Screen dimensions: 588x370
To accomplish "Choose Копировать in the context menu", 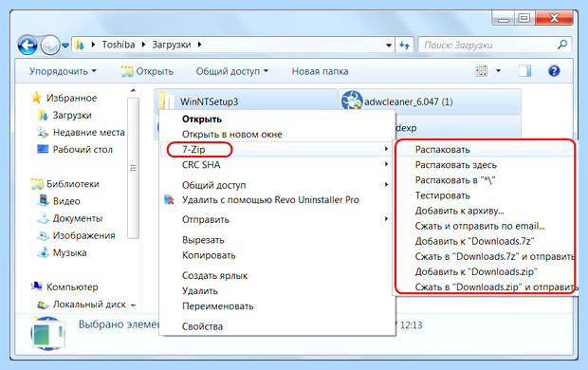I will click(x=278, y=255).
